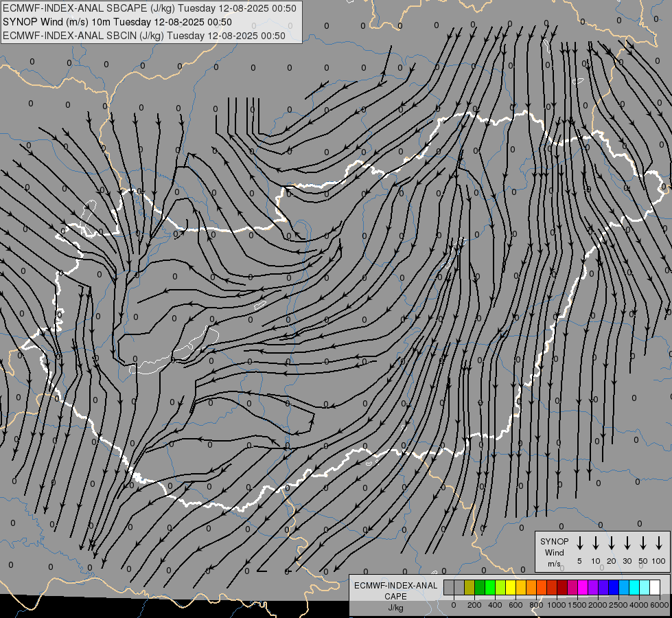
Task: Select the SYNOP Wind 10m title line
Action: (117, 22)
